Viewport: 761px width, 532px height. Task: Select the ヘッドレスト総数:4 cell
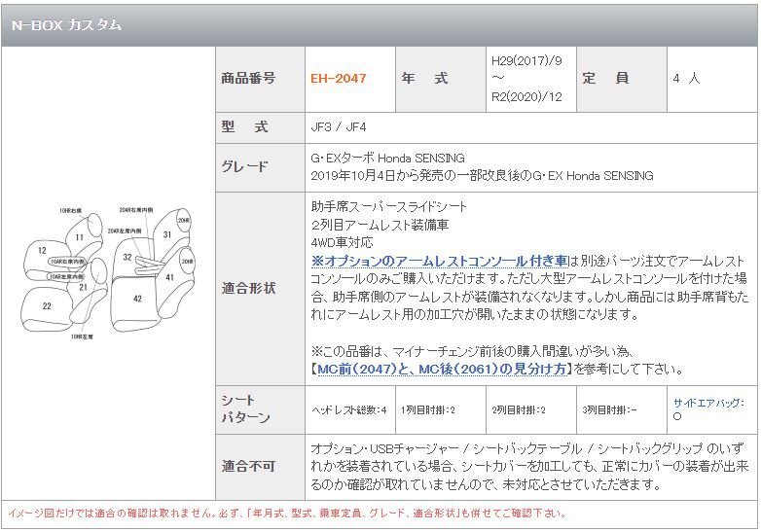349,410
